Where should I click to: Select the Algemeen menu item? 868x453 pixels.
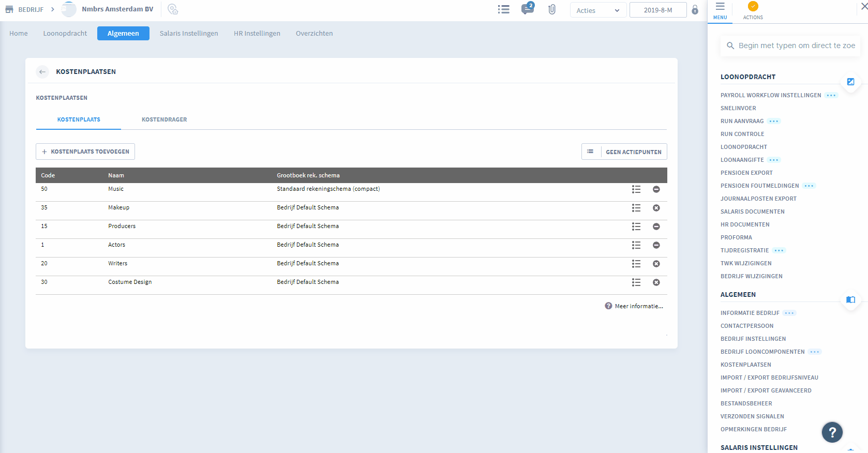[123, 34]
